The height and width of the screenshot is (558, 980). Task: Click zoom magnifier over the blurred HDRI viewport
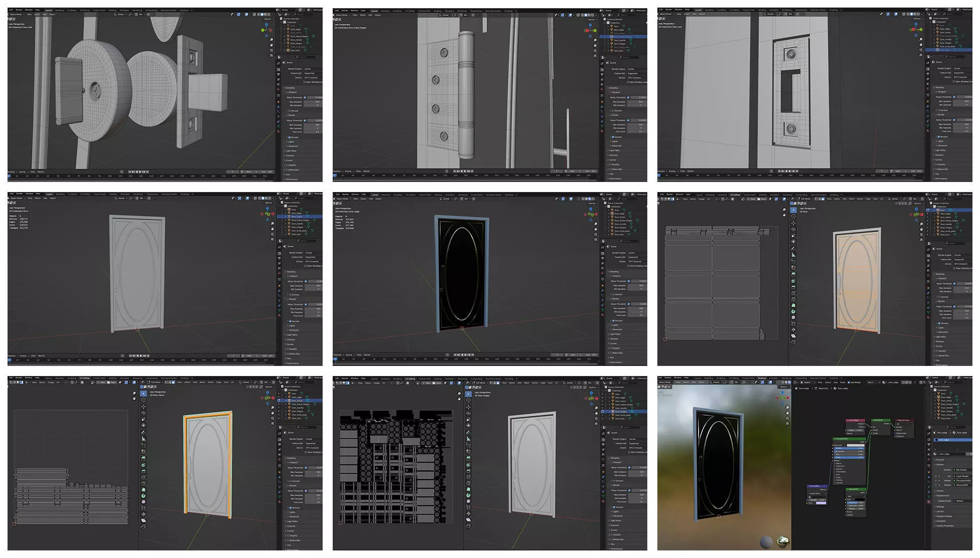click(x=788, y=407)
